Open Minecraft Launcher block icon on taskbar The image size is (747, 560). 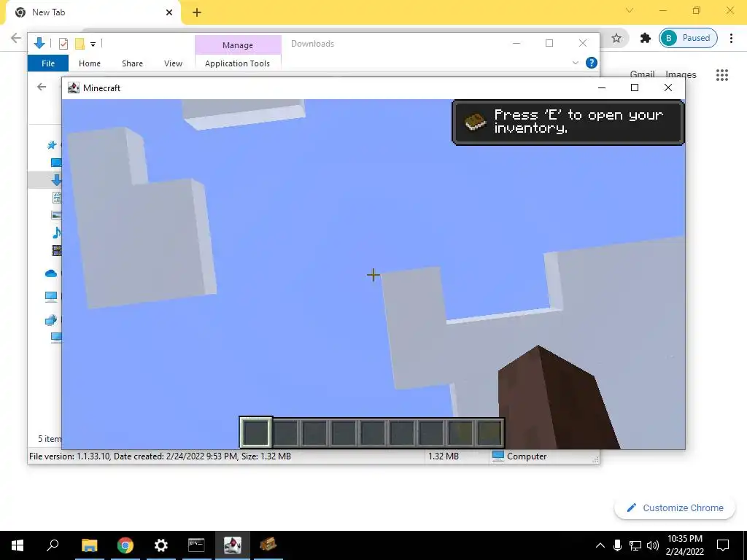pos(268,545)
